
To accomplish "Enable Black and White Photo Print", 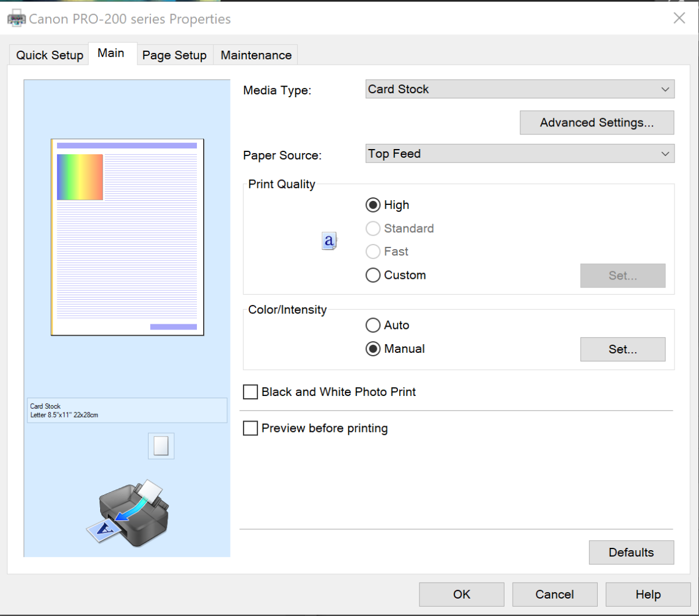I will coord(329,392).
